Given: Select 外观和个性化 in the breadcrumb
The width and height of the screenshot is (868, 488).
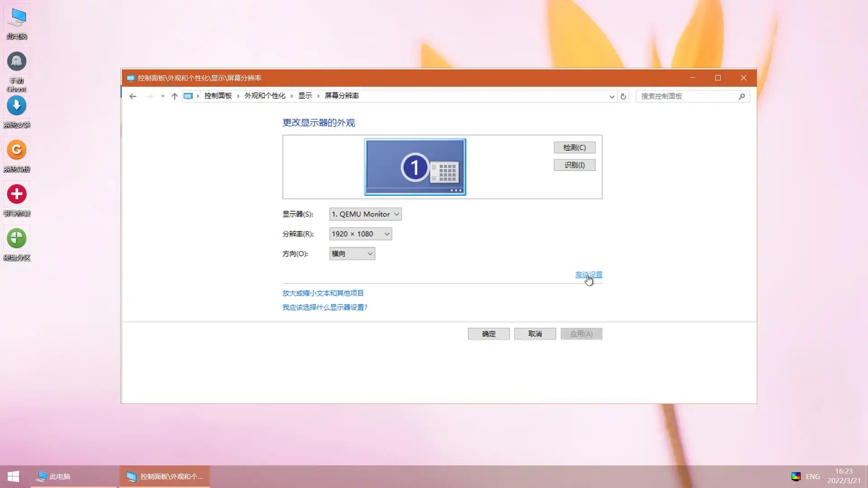Looking at the screenshot, I should [x=265, y=96].
